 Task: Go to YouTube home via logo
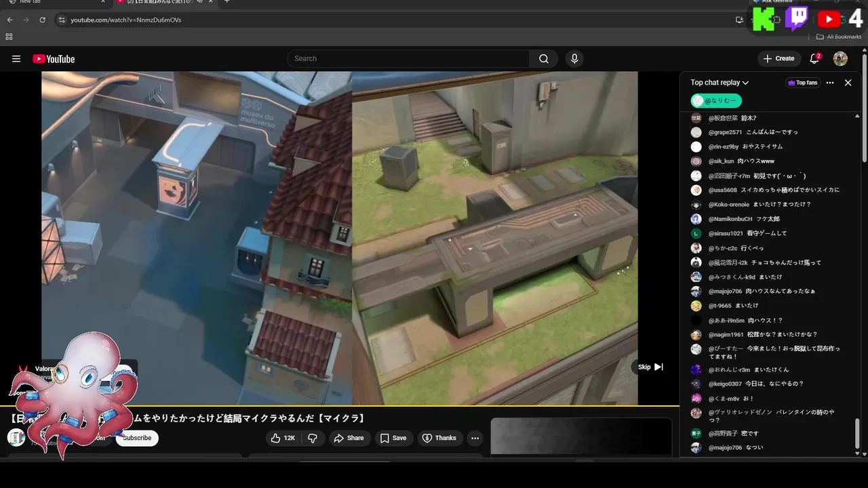[x=54, y=59]
